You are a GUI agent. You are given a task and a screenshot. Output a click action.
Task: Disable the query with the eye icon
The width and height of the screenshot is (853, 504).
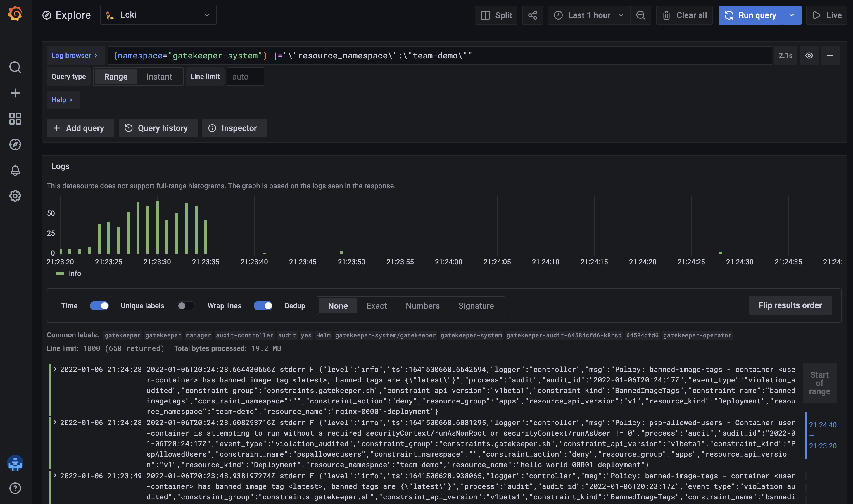pyautogui.click(x=809, y=56)
